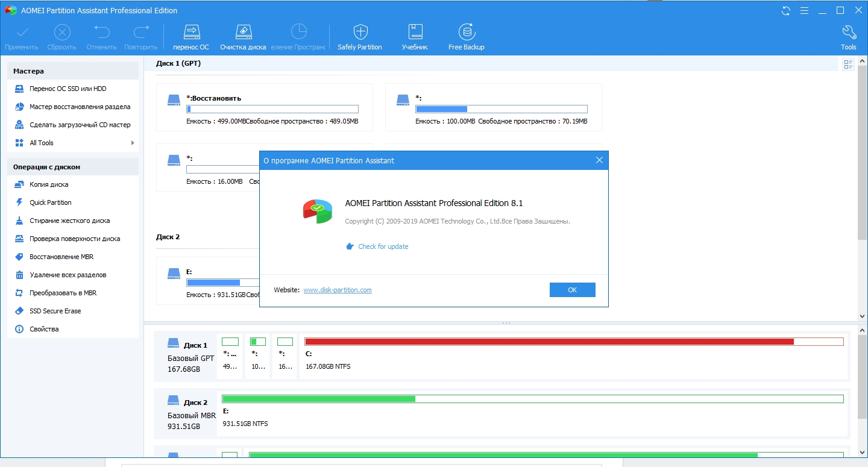868x467 pixels.
Task: Expand the All Tools submenu arrow
Action: tap(133, 143)
